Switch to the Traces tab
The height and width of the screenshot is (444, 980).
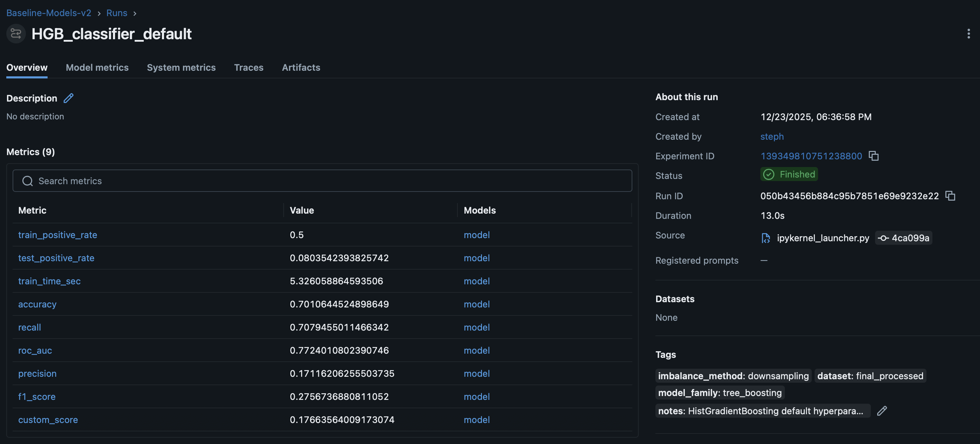coord(249,67)
